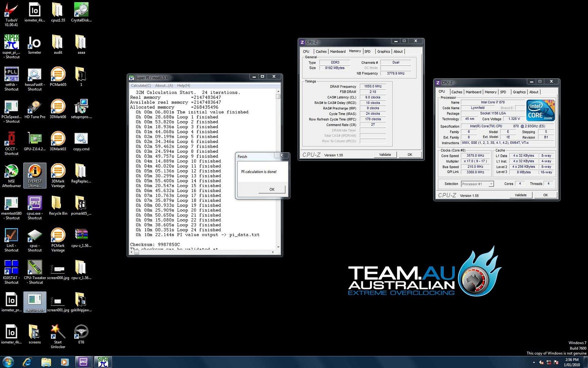Open the Windows Start menu

pos(8,362)
